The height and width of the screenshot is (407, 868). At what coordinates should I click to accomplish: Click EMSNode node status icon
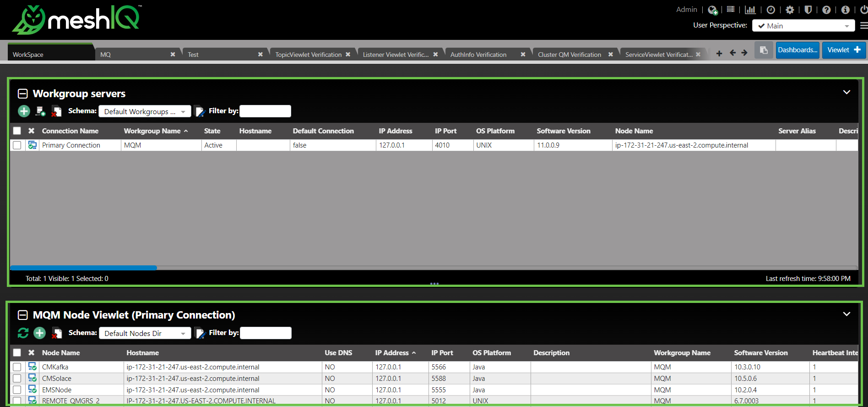click(x=33, y=389)
